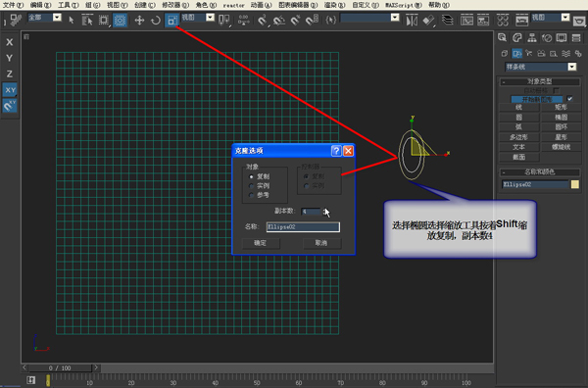Toggle the 自动栅格 checkbox

(x=556, y=90)
